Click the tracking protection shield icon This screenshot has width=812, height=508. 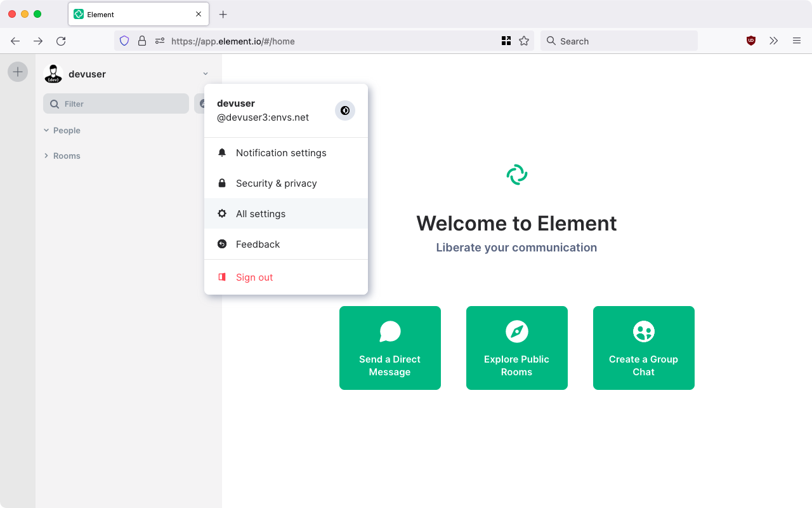[124, 41]
